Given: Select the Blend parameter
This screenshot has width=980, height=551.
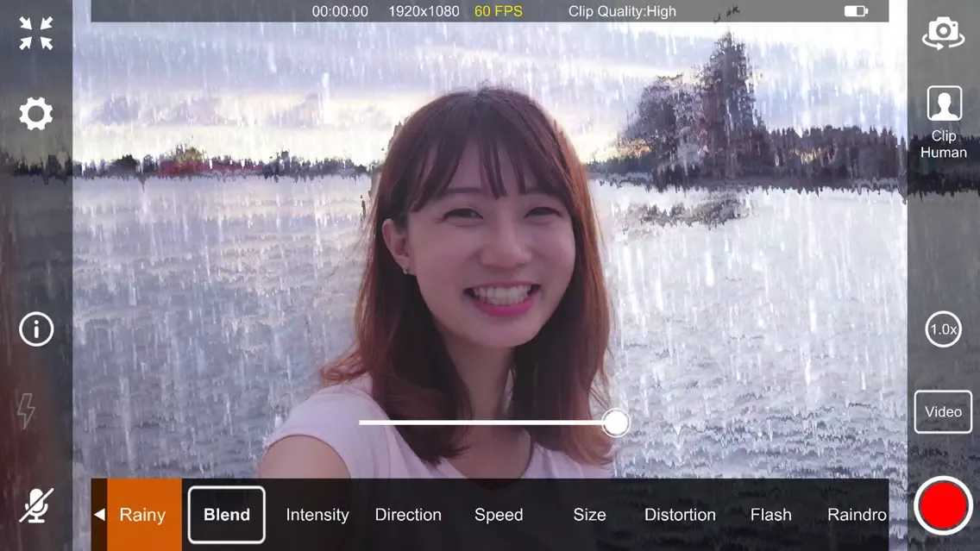Looking at the screenshot, I should pos(227,515).
